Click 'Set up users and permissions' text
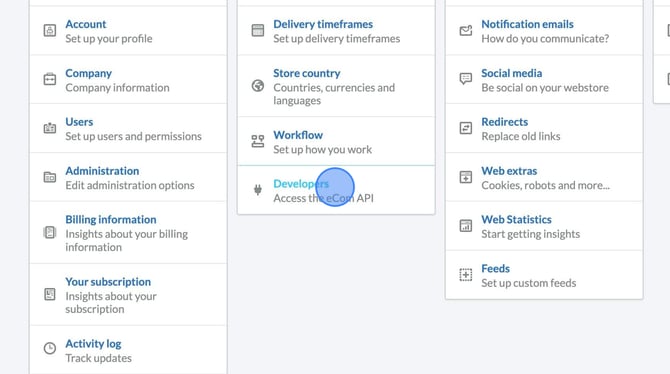This screenshot has height=374, width=670. (x=133, y=136)
